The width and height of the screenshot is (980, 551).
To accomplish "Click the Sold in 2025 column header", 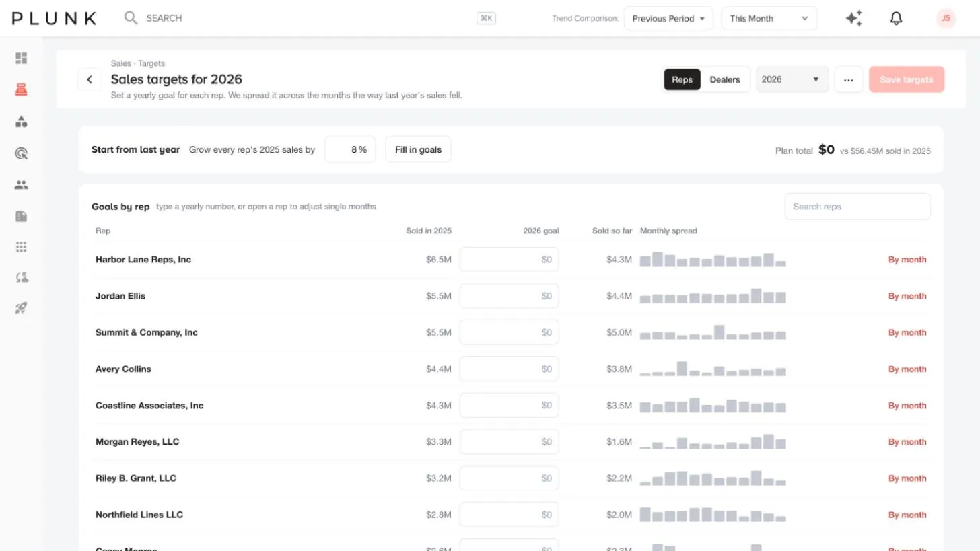I will [x=429, y=231].
